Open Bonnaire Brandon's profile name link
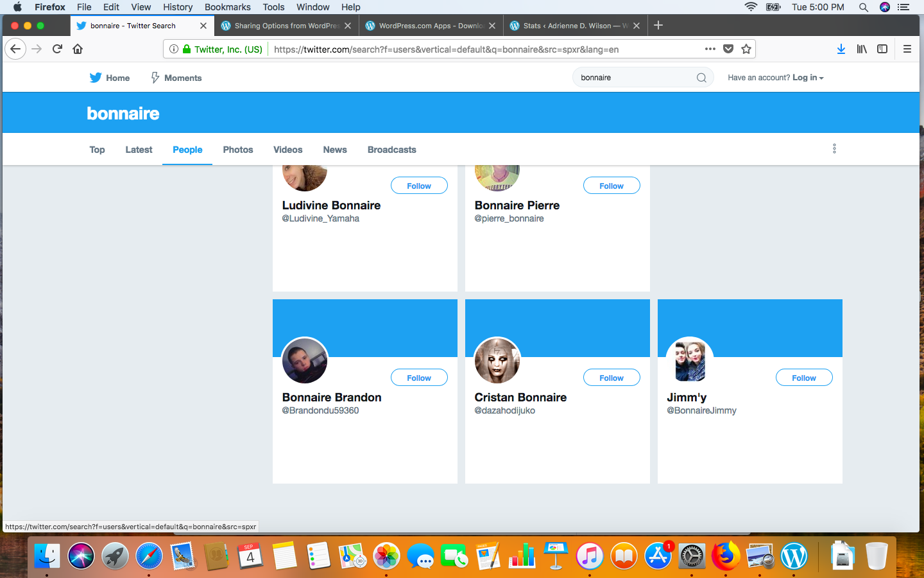The width and height of the screenshot is (924, 578). click(332, 398)
